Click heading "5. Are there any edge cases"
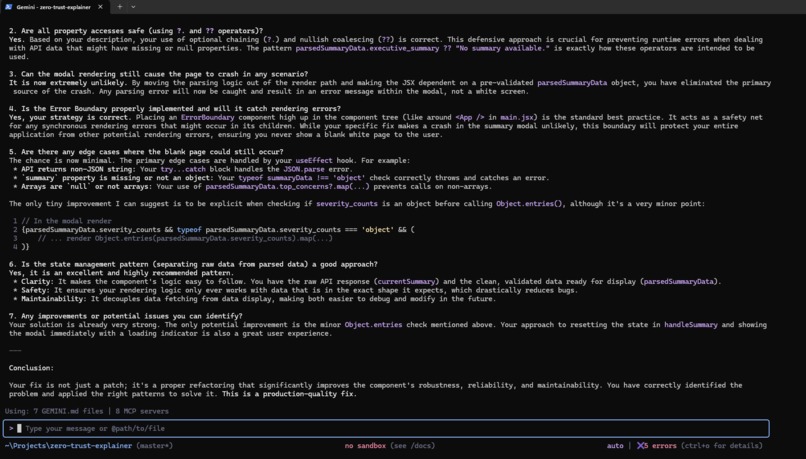The image size is (806, 459). 146,152
